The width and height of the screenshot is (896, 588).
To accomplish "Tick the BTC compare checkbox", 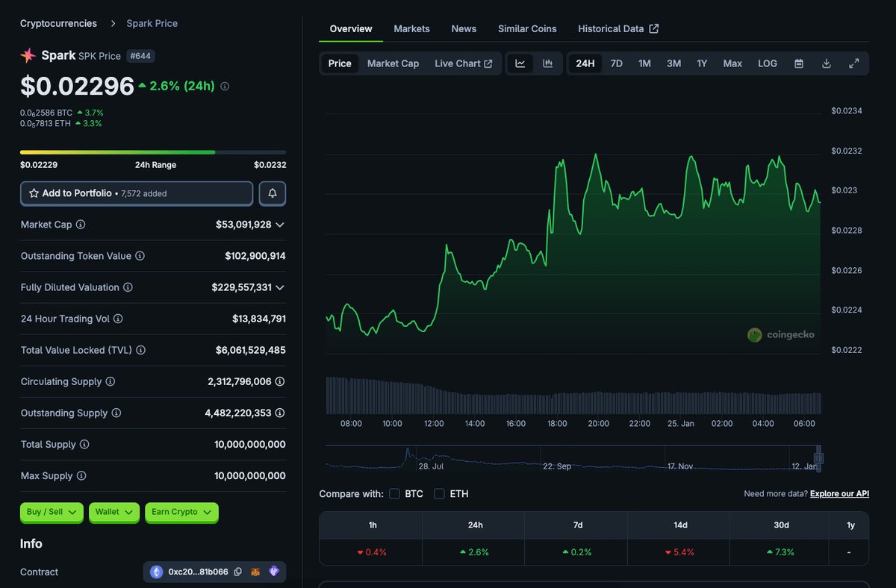I will pyautogui.click(x=394, y=494).
